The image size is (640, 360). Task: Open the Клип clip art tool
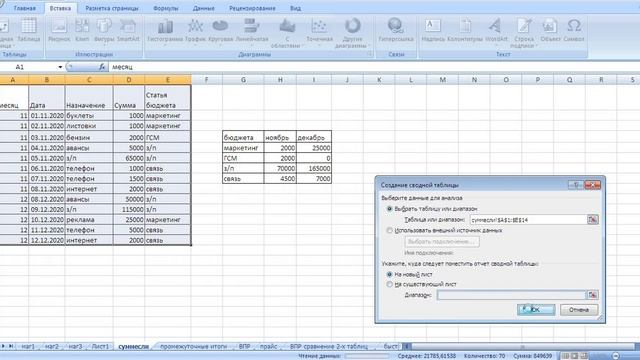tap(82, 31)
